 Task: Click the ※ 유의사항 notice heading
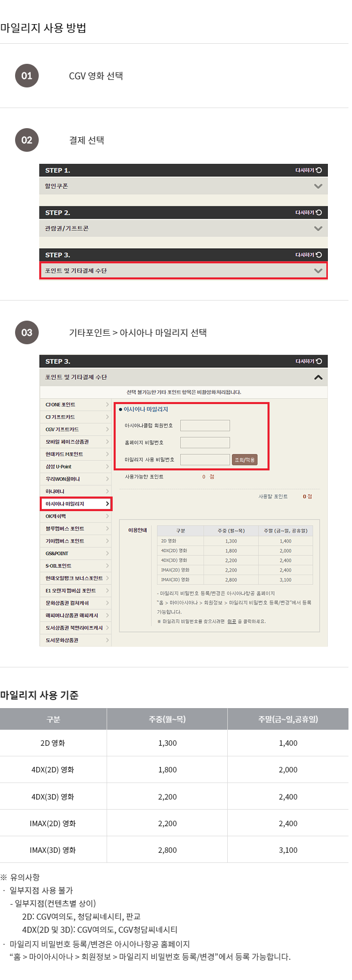click(x=20, y=877)
